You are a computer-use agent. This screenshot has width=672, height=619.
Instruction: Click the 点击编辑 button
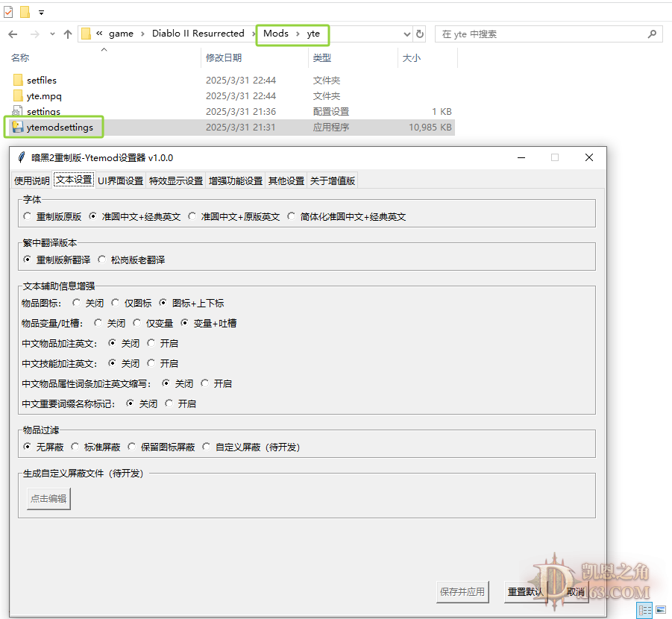pyautogui.click(x=48, y=498)
